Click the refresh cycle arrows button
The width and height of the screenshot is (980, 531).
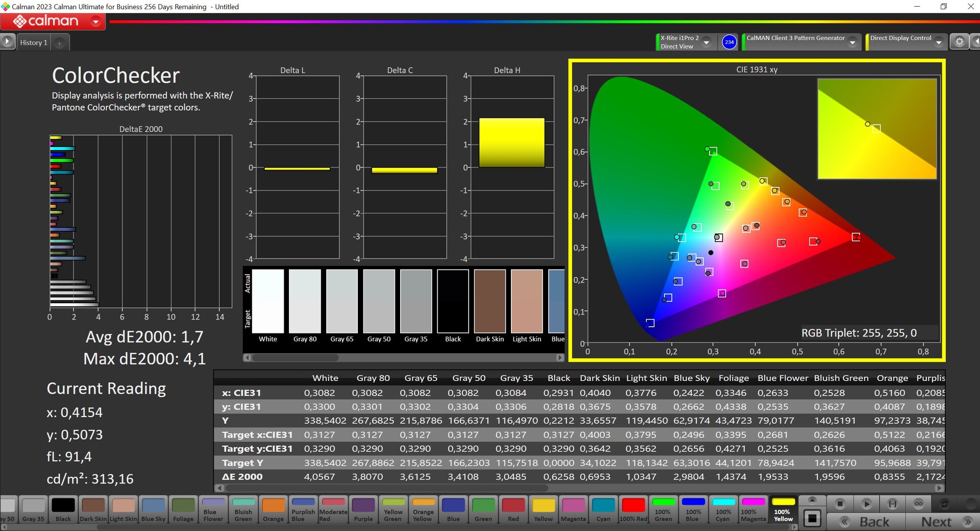click(944, 504)
